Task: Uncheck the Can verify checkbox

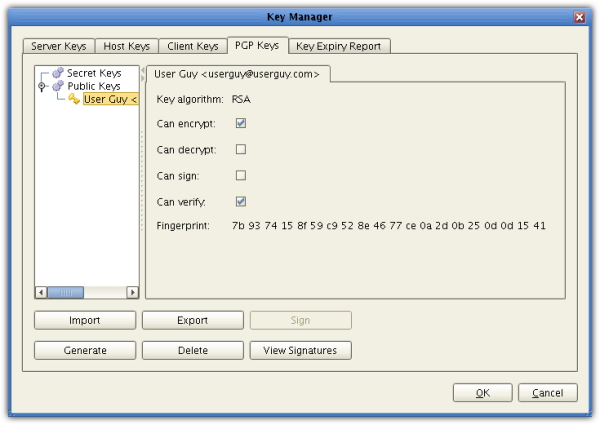Action: [x=240, y=201]
